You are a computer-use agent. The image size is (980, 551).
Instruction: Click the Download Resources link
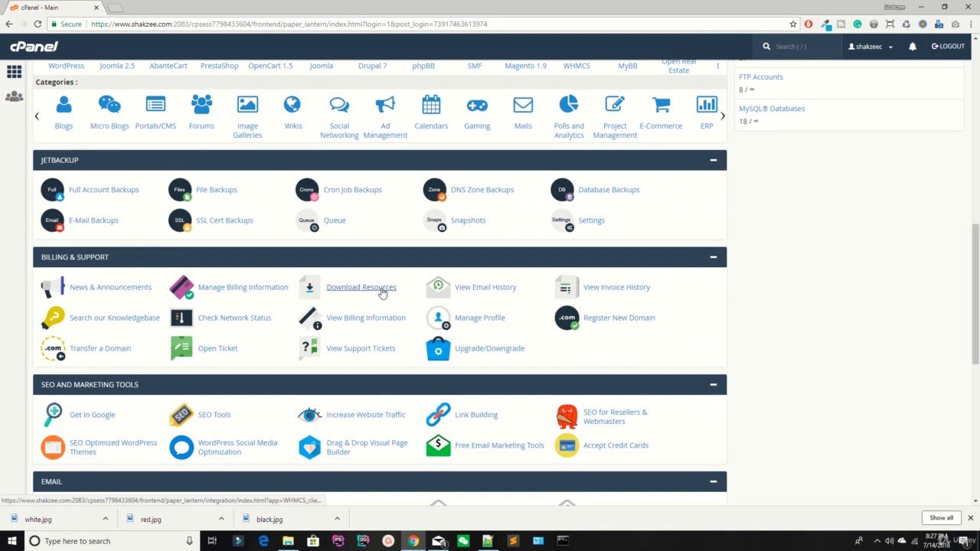pyautogui.click(x=361, y=287)
